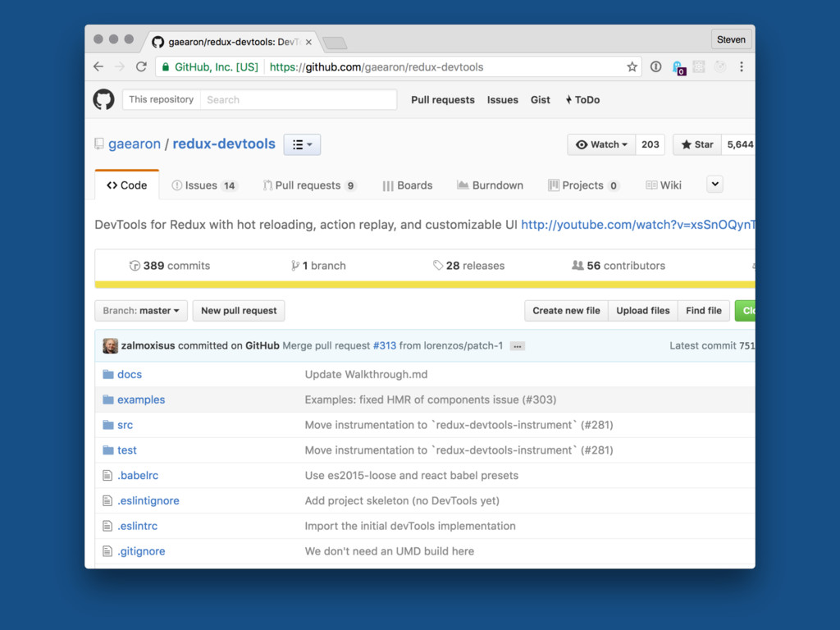View the 389 commits
Image resolution: width=840 pixels, height=630 pixels.
170,266
